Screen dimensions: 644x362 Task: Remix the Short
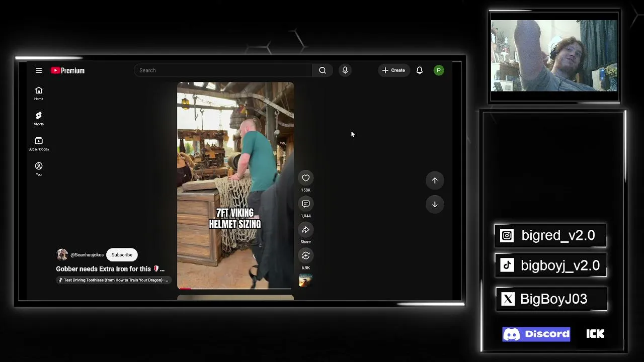tap(305, 255)
